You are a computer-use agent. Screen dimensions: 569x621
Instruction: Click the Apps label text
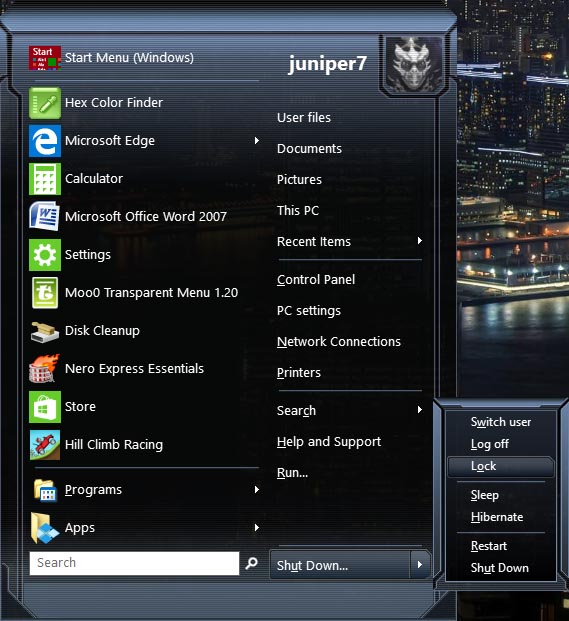[x=80, y=528]
